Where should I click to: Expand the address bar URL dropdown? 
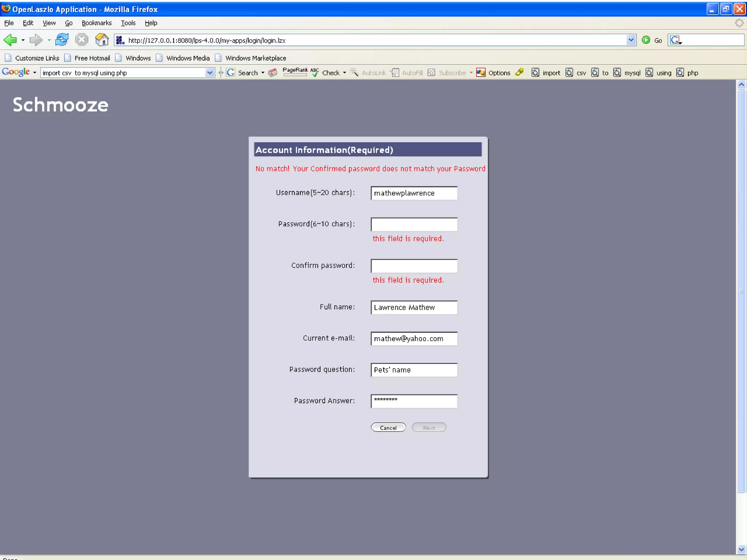pos(631,40)
